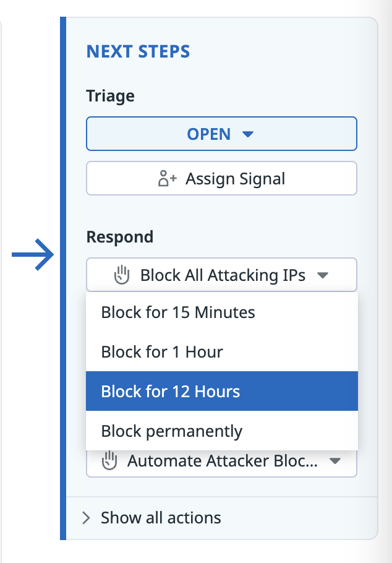Click the hand icon on Automate Attacker Blocking
Viewport: 392px width, 563px height.
coord(109,461)
